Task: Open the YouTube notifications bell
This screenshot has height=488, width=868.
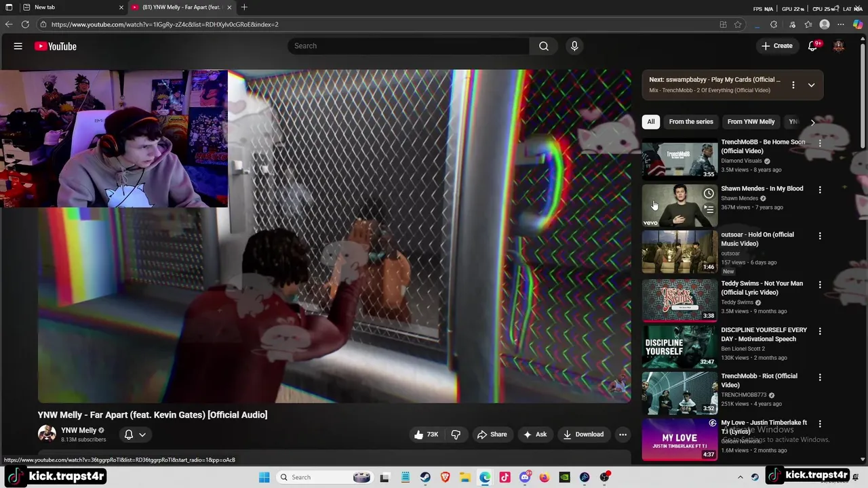Action: click(812, 46)
